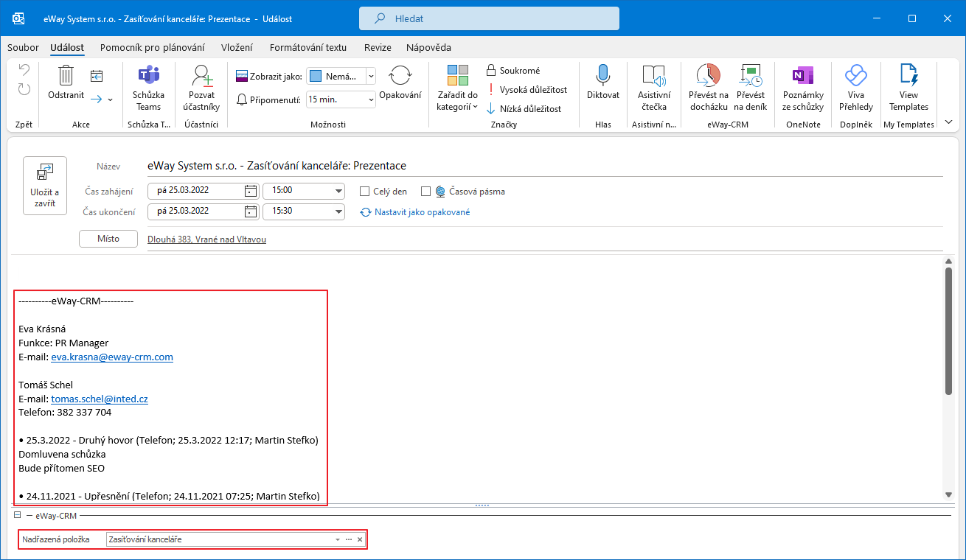Switch to Pomocník pro plánování tab
966x560 pixels.
[x=153, y=47]
